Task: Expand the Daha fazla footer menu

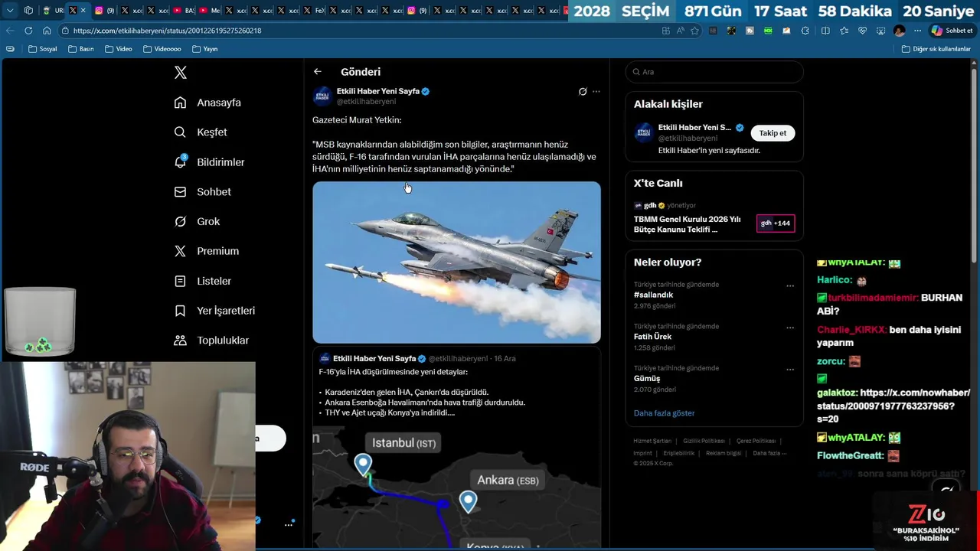Action: (769, 453)
